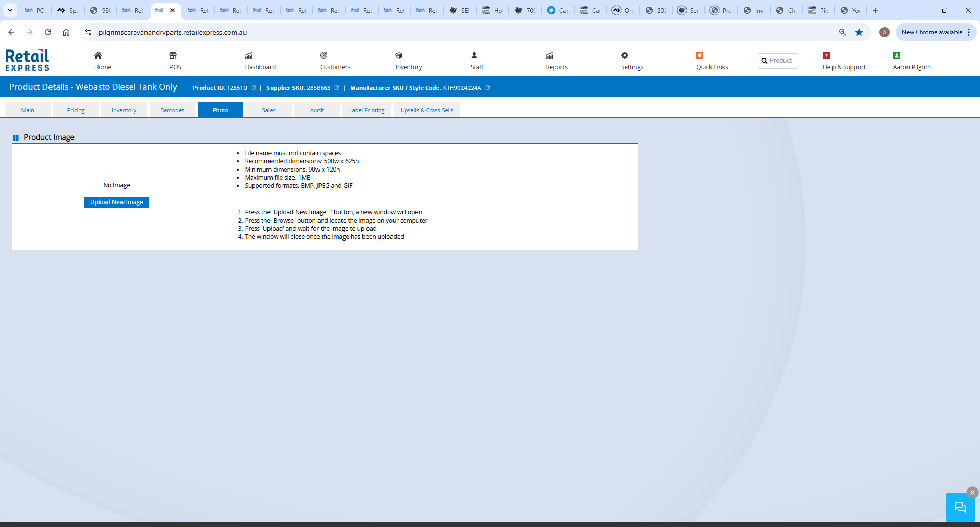Viewport: 980px width, 527px height.
Task: Click the browser address bar URL
Action: click(x=173, y=32)
